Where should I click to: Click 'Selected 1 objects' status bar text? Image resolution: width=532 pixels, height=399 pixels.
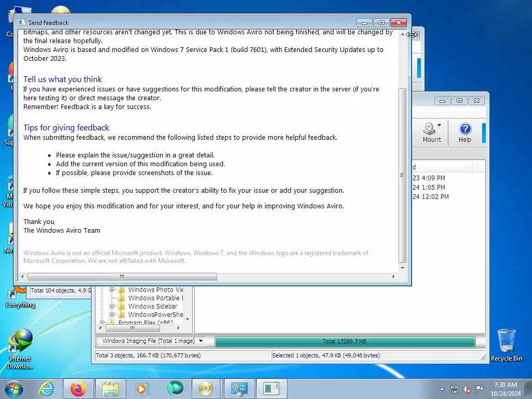click(x=326, y=355)
